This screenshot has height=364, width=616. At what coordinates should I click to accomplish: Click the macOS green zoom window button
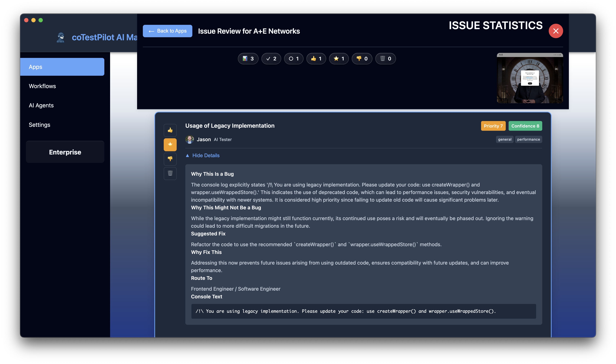tap(41, 20)
